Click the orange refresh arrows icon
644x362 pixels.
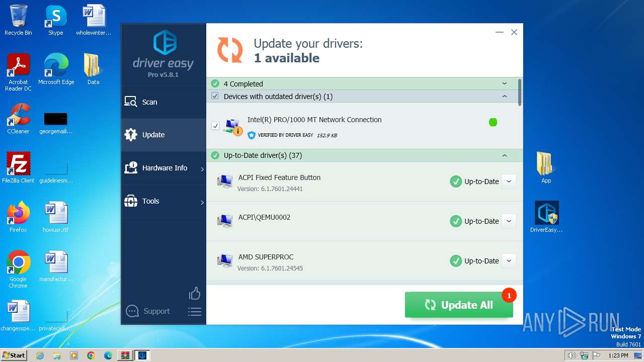pyautogui.click(x=230, y=50)
